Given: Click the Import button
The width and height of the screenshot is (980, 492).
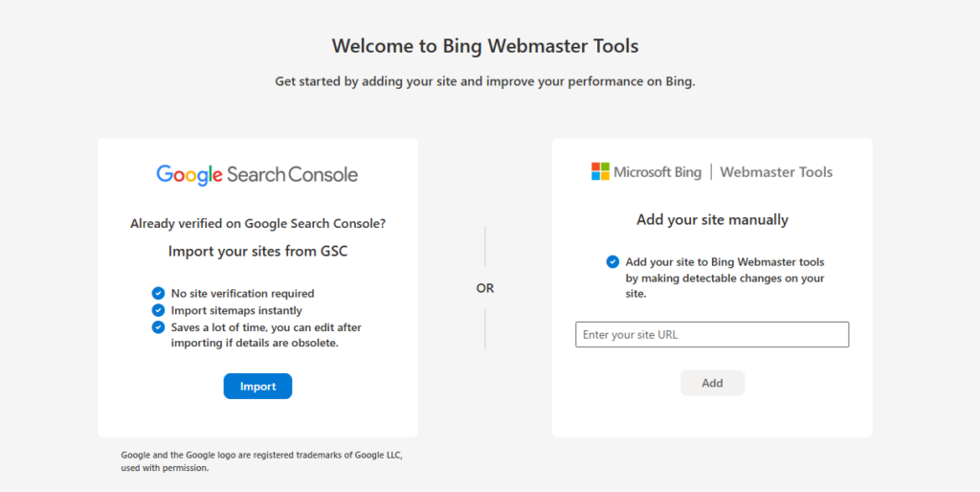Looking at the screenshot, I should (257, 387).
